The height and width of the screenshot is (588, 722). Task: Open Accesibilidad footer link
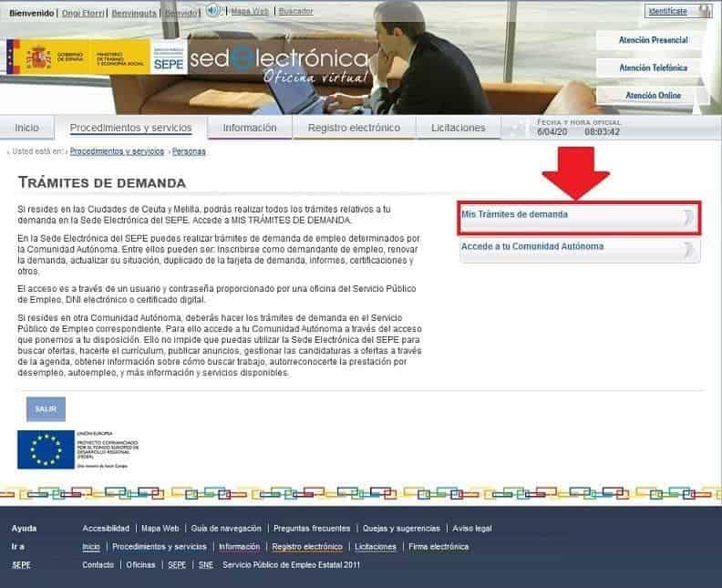point(106,529)
